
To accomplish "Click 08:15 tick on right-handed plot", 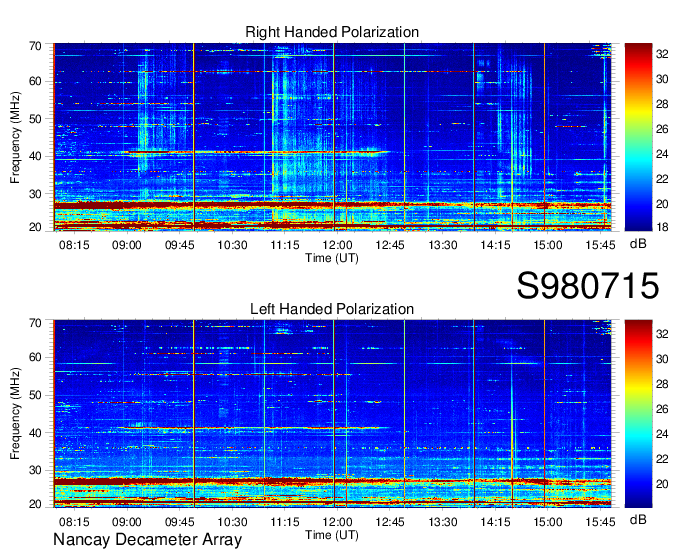I will click(x=74, y=245).
